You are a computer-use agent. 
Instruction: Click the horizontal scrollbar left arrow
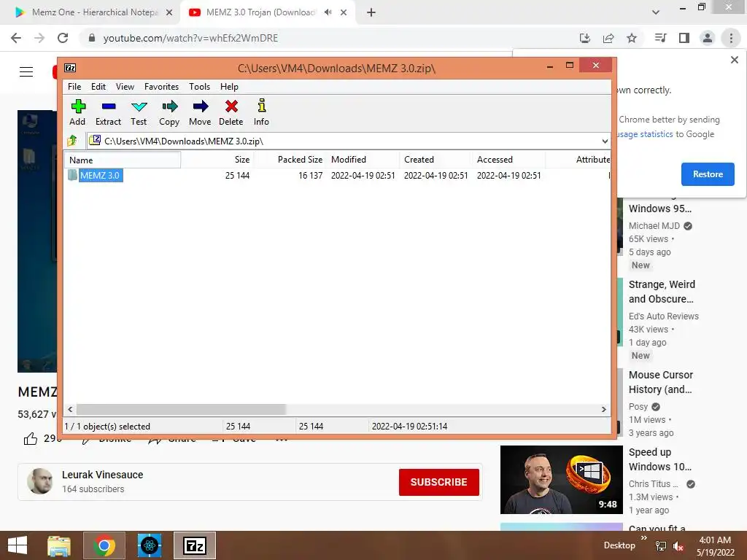click(71, 410)
